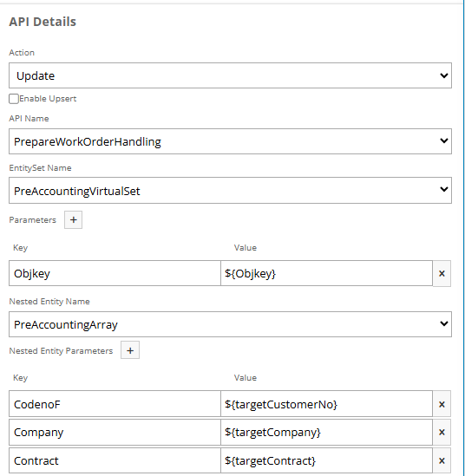This screenshot has height=476, width=465.
Task: Add a new parameter with plus icon
Action: pos(73,219)
